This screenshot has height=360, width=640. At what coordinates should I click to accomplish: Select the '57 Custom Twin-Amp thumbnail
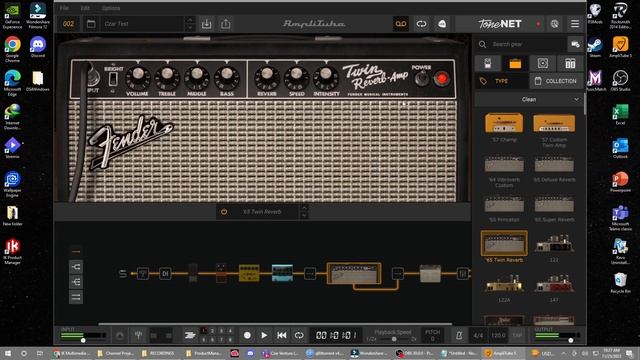[554, 123]
